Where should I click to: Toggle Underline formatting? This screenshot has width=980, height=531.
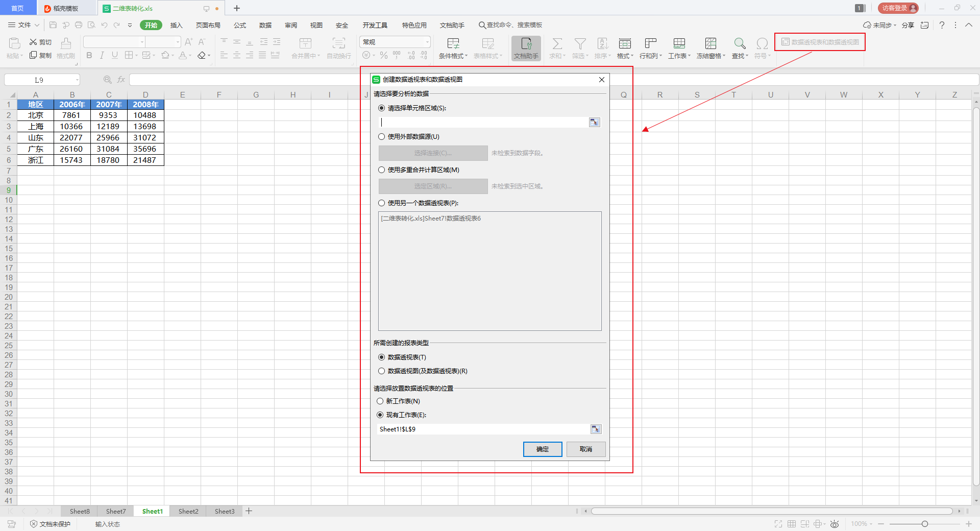point(115,55)
